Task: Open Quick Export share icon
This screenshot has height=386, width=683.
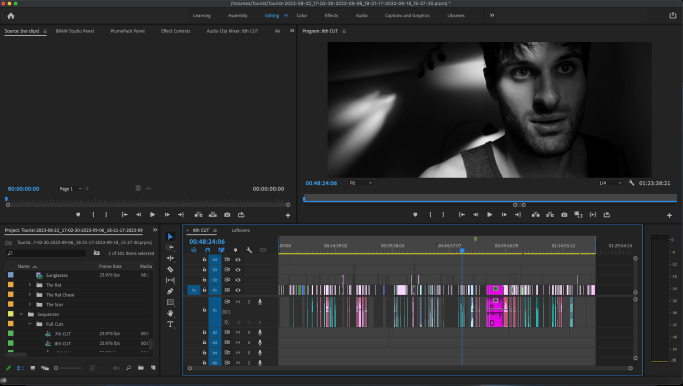Action: [x=673, y=15]
